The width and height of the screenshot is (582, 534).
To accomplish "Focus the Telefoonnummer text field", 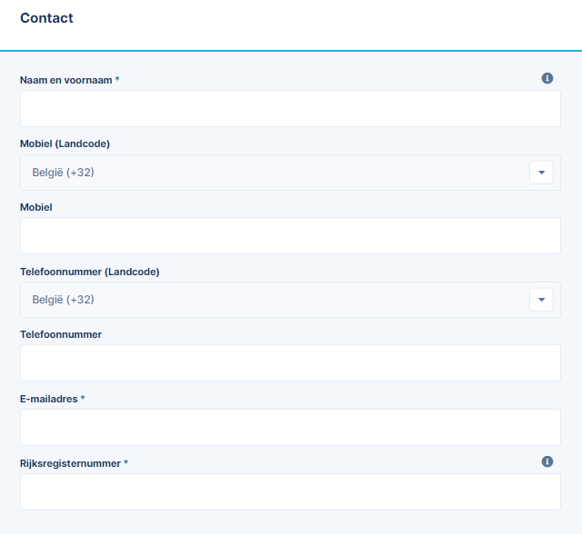I will 290,363.
